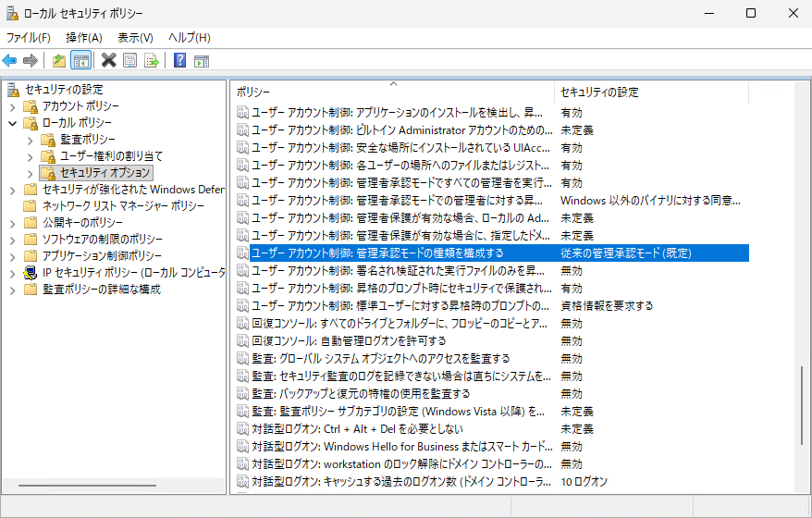
Task: Select policy 管理者保護が有効な場合、ローカルの Ad...
Action: (400, 218)
